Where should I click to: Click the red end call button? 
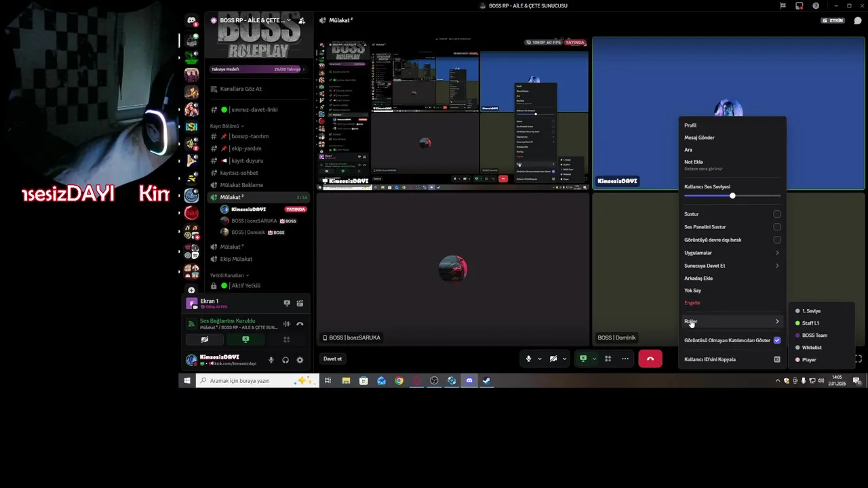click(650, 359)
